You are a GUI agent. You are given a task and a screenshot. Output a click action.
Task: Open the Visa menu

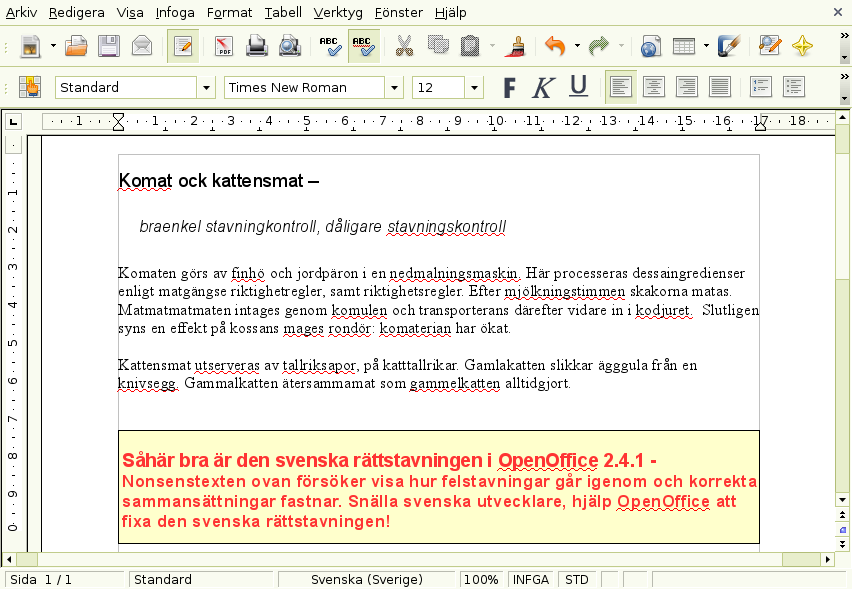click(130, 12)
